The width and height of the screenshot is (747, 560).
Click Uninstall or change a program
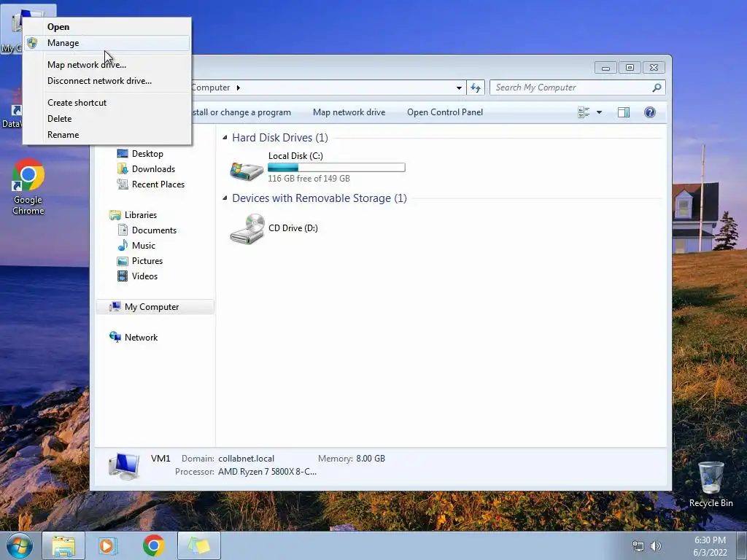pos(241,112)
